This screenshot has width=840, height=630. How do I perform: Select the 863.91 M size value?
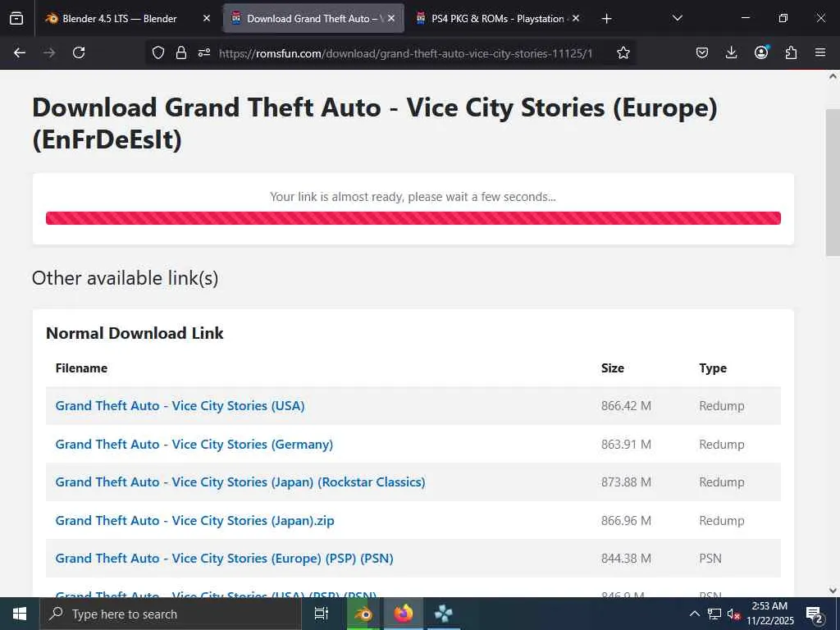[x=626, y=445]
